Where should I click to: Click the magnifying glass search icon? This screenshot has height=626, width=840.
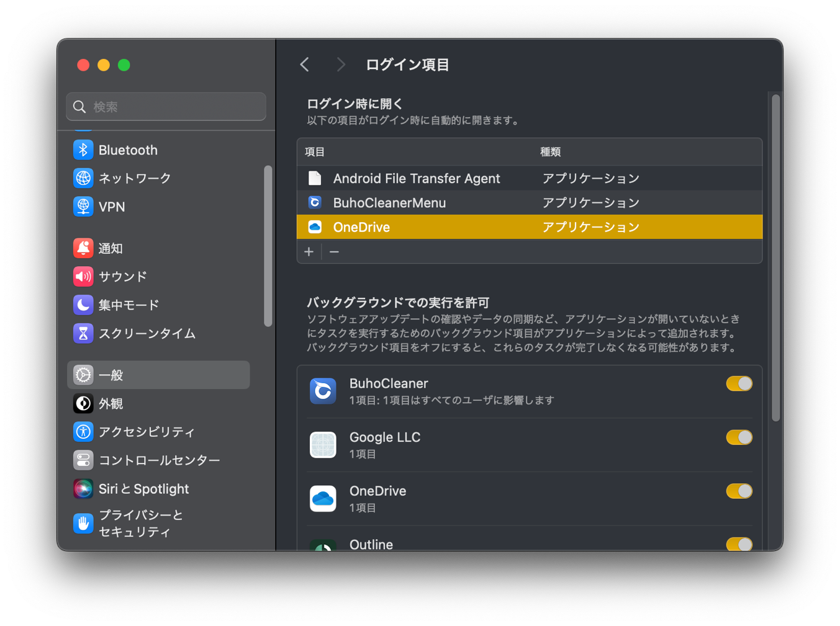pos(79,107)
